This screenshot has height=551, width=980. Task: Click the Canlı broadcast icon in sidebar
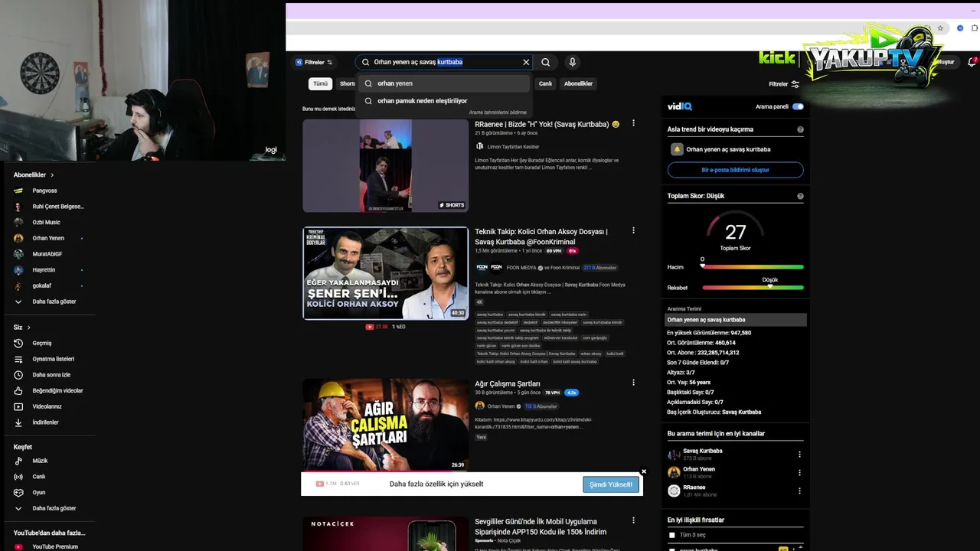18,477
